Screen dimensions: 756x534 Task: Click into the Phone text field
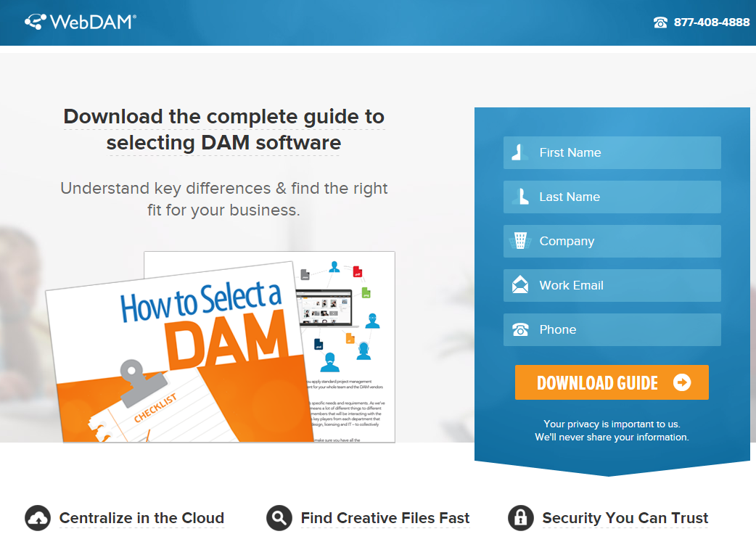point(612,330)
